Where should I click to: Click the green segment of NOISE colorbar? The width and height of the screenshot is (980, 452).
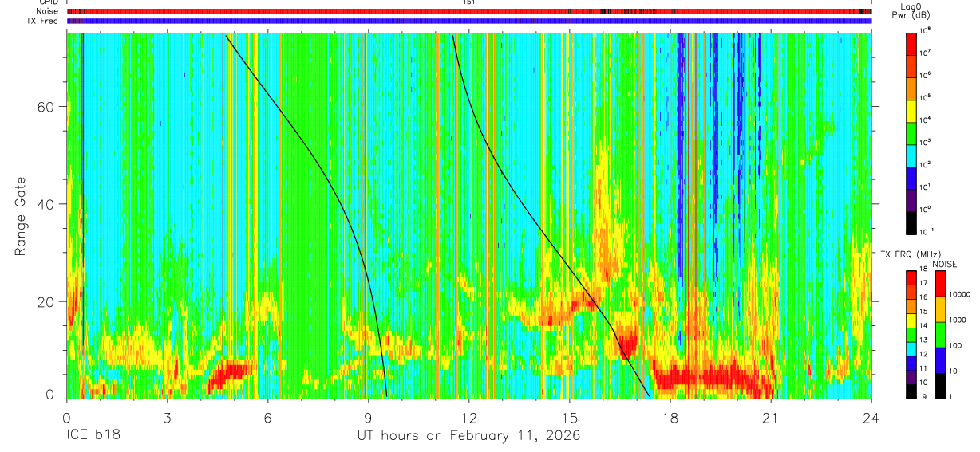pos(942,335)
